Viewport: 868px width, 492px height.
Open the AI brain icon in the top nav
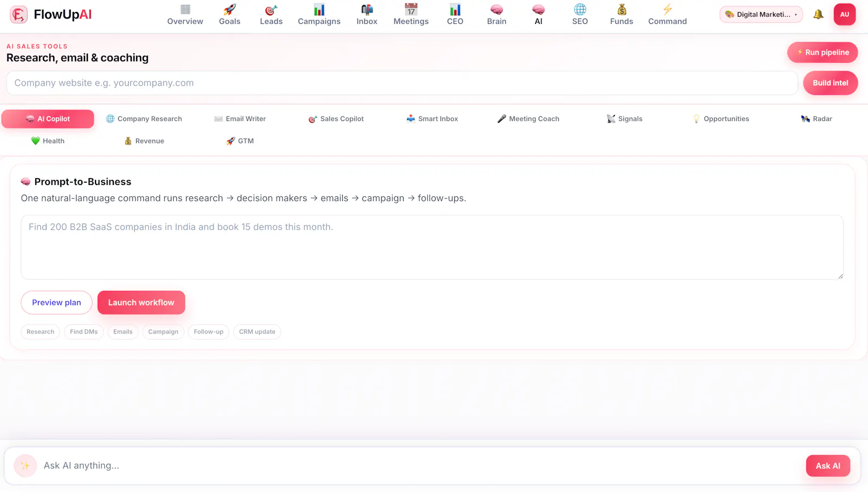tap(538, 10)
